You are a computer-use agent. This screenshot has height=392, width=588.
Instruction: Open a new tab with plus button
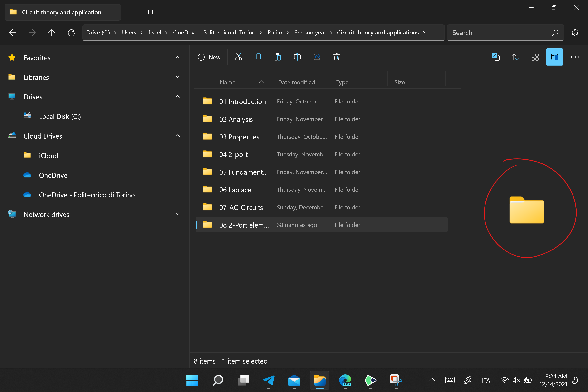pos(133,12)
